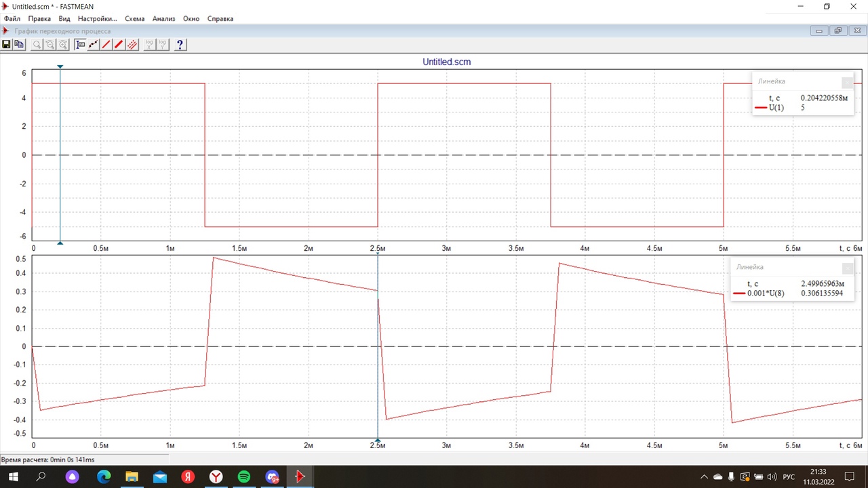The width and height of the screenshot is (868, 488).
Task: Open the Окно menu
Action: 191,19
